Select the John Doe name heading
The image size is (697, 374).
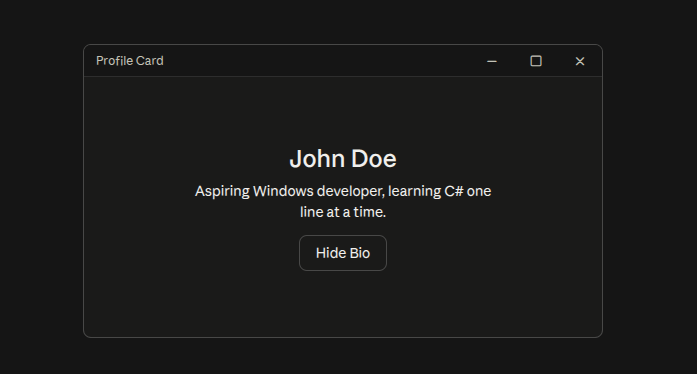(343, 159)
